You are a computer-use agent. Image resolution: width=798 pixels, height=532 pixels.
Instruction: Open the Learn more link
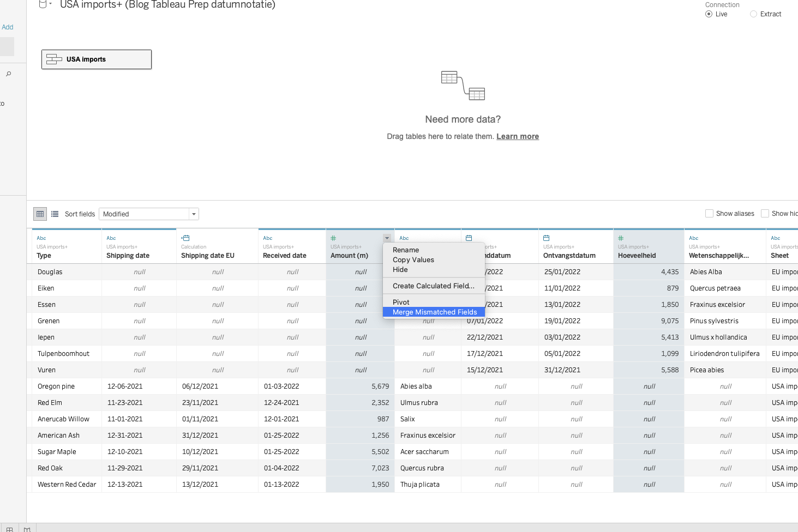point(517,137)
